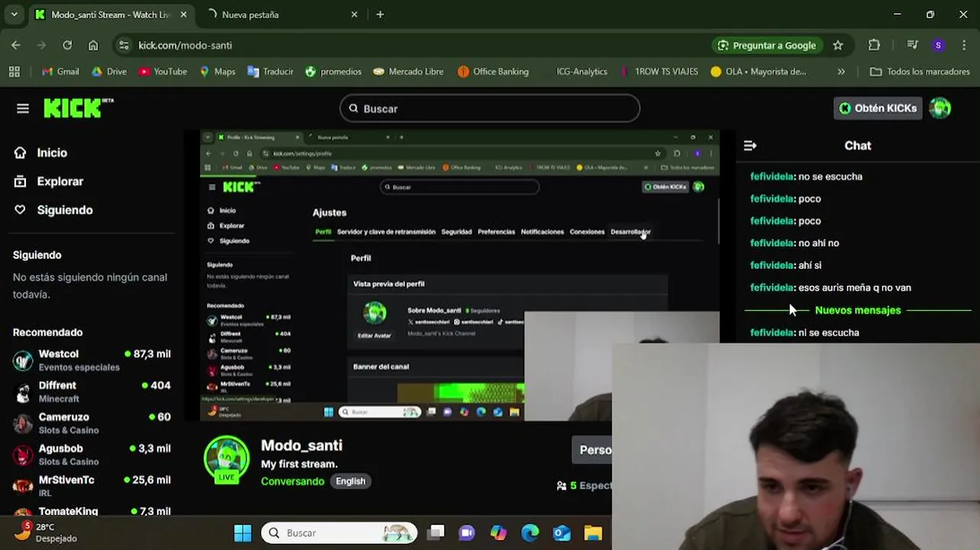The width and height of the screenshot is (980, 550).
Task: Click the Obtén KICKs button
Action: 878,108
